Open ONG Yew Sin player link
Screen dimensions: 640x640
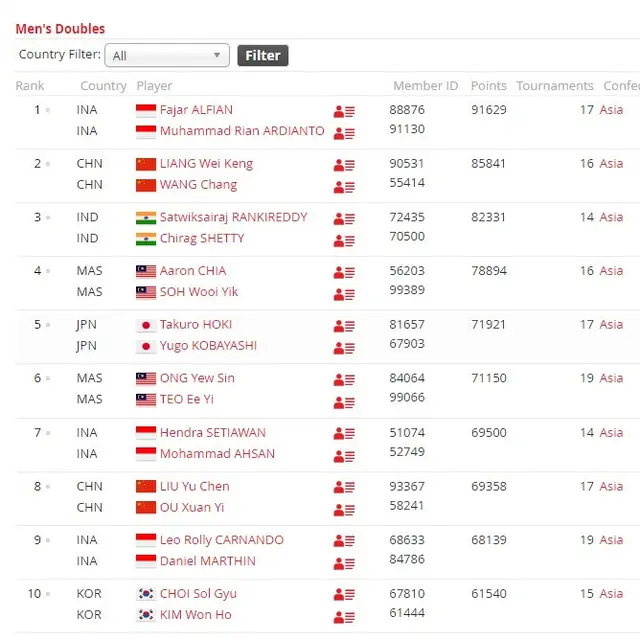coord(197,378)
